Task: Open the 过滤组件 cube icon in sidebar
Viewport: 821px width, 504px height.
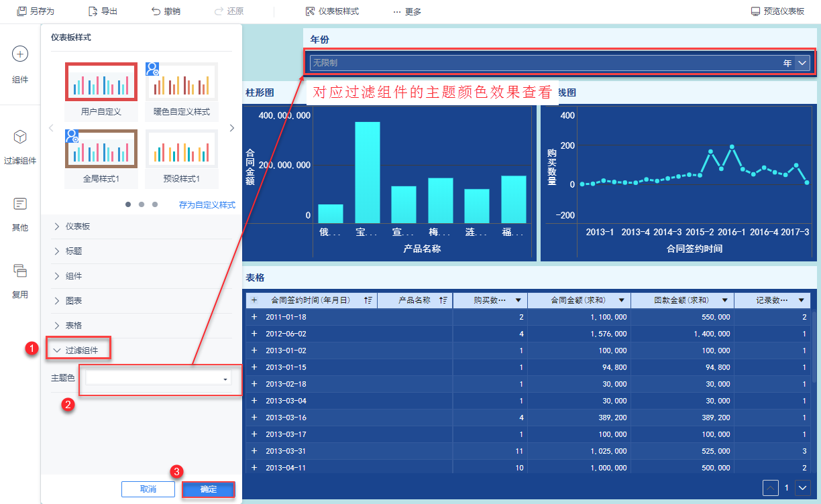Action: 20,137
